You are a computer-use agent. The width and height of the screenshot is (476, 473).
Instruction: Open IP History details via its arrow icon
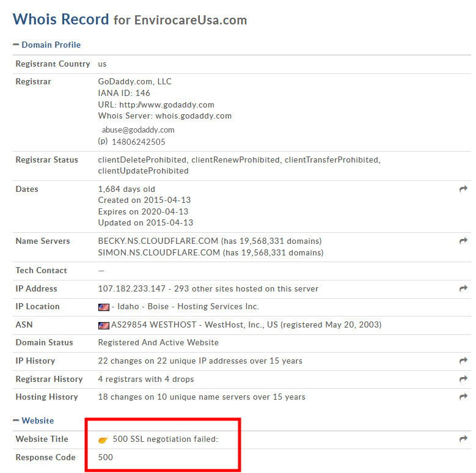pyautogui.click(x=463, y=361)
